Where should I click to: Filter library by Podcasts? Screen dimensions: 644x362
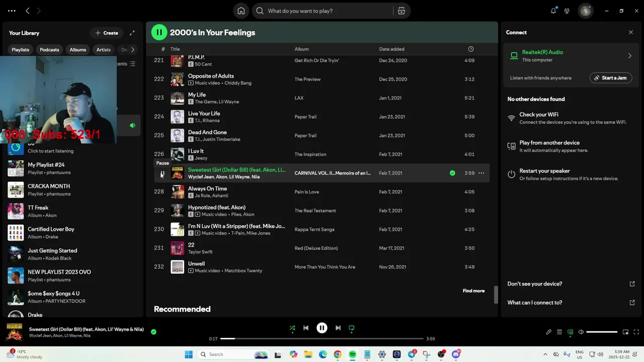click(50, 50)
